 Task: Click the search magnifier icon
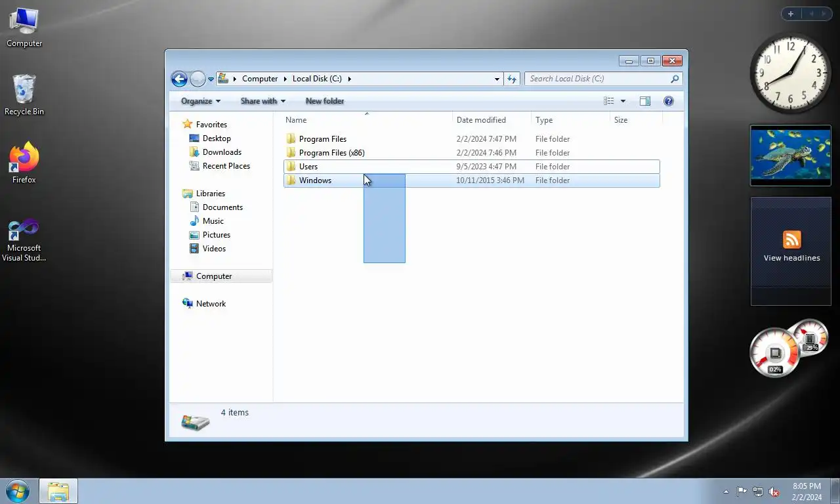[x=675, y=79]
